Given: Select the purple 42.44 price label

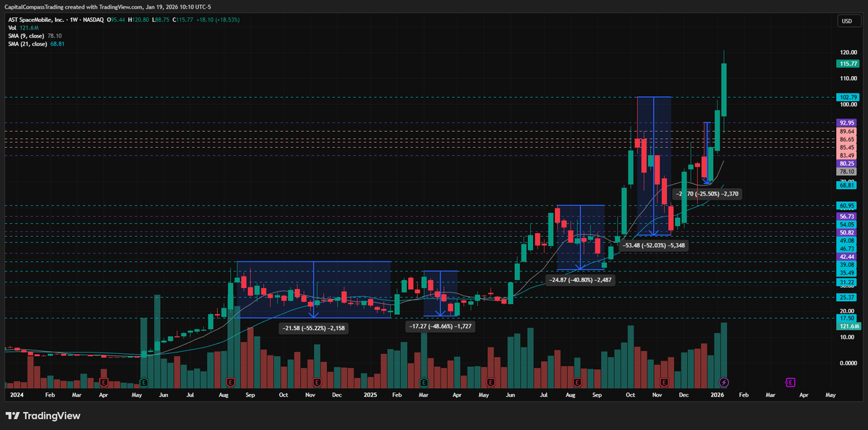Looking at the screenshot, I should tap(847, 257).
